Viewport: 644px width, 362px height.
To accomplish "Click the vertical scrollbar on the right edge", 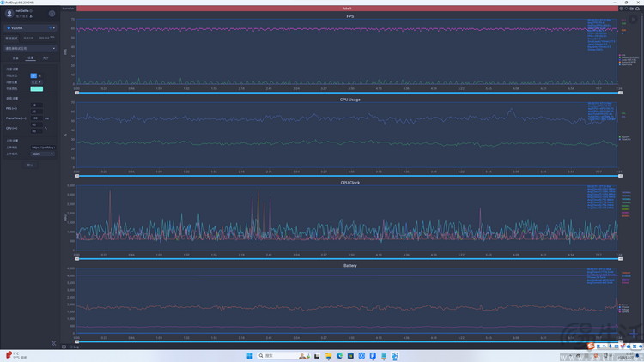I will pyautogui.click(x=642, y=177).
